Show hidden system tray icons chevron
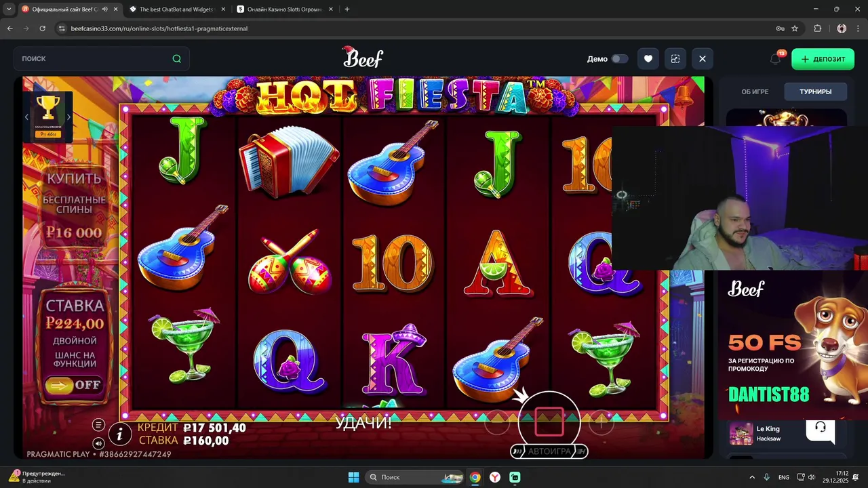868x488 pixels. point(751,477)
